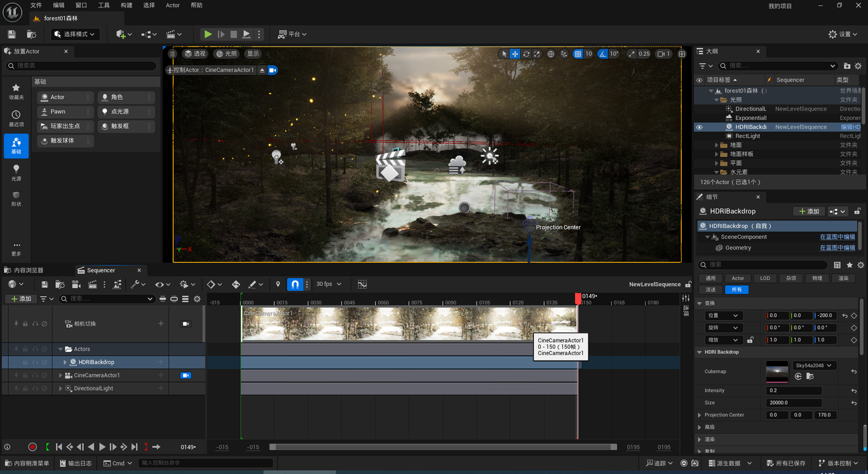Toggle CineCameraActor1 camera lock button in track

[186, 376]
